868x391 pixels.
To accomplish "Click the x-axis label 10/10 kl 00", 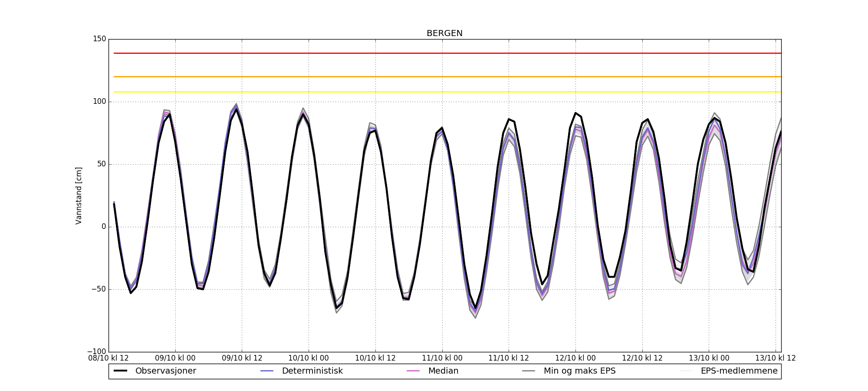I will tap(309, 358).
